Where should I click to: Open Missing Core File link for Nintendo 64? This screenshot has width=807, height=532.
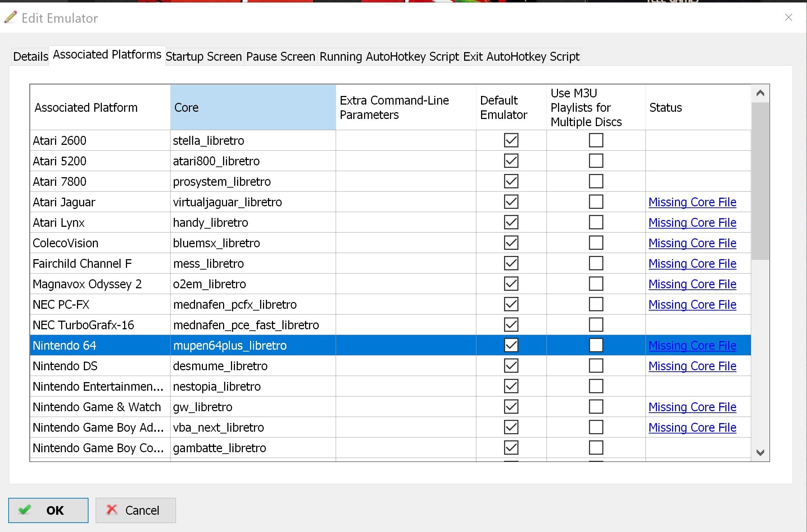pyautogui.click(x=692, y=345)
